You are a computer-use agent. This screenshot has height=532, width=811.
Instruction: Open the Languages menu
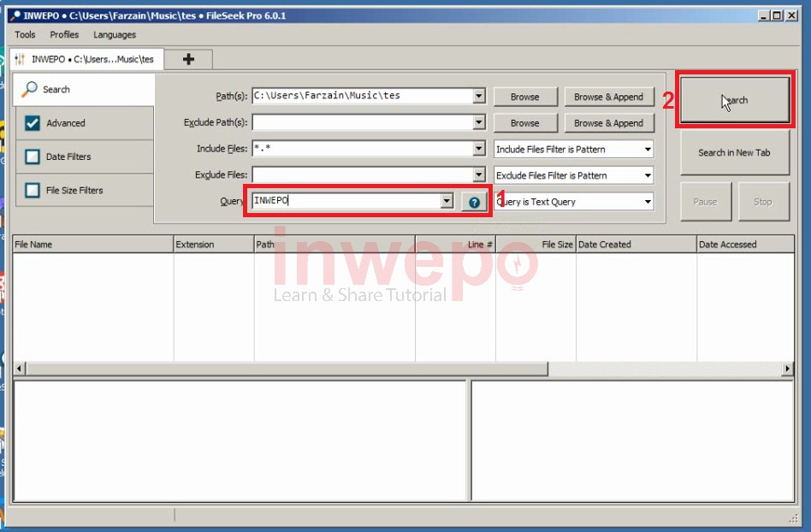click(115, 34)
